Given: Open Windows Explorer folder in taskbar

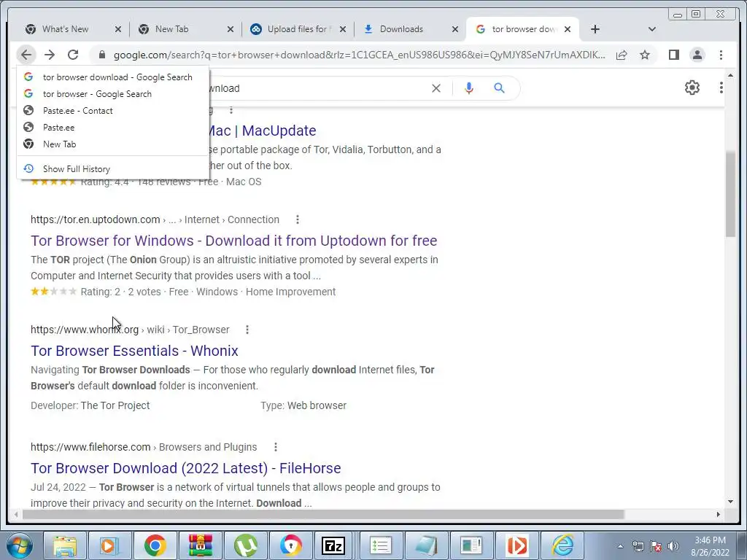Looking at the screenshot, I should [65, 545].
